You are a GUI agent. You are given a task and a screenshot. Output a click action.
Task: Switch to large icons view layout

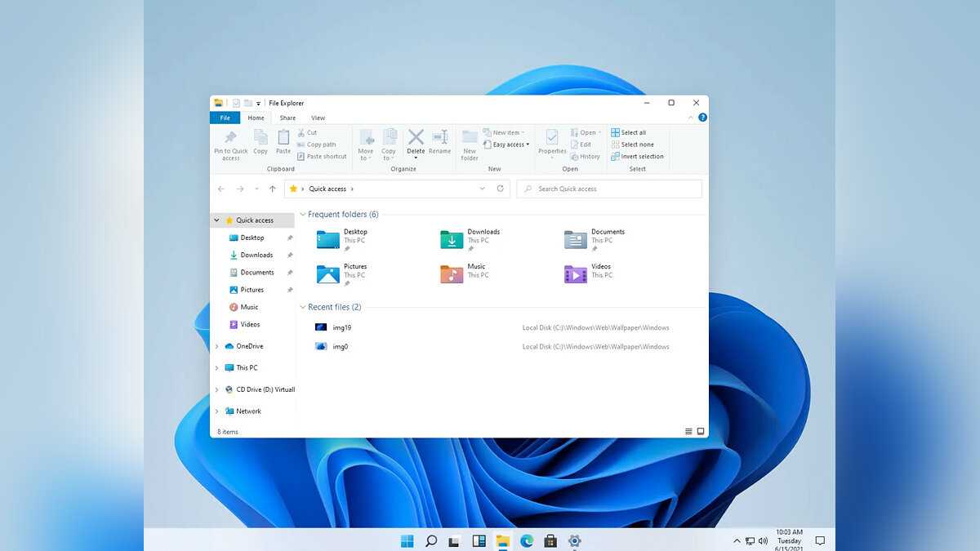tap(700, 431)
